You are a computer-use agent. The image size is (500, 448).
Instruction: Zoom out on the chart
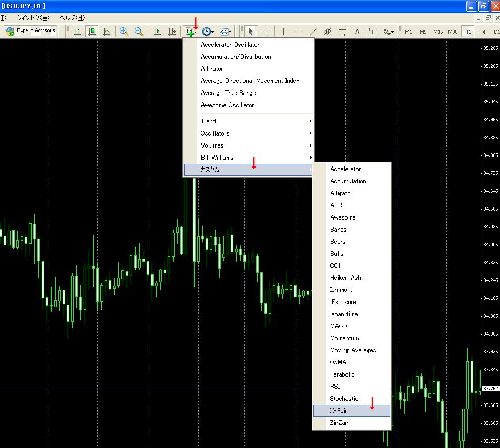point(138,32)
